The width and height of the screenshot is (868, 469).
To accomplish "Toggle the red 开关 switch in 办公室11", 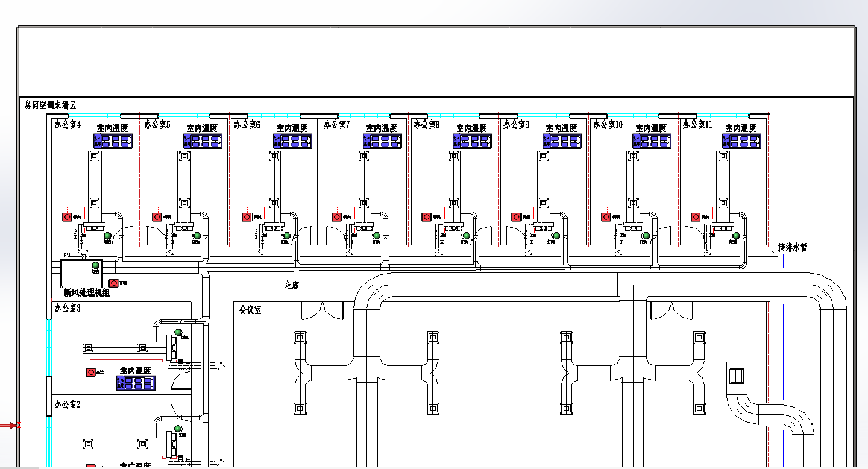I will [x=696, y=216].
